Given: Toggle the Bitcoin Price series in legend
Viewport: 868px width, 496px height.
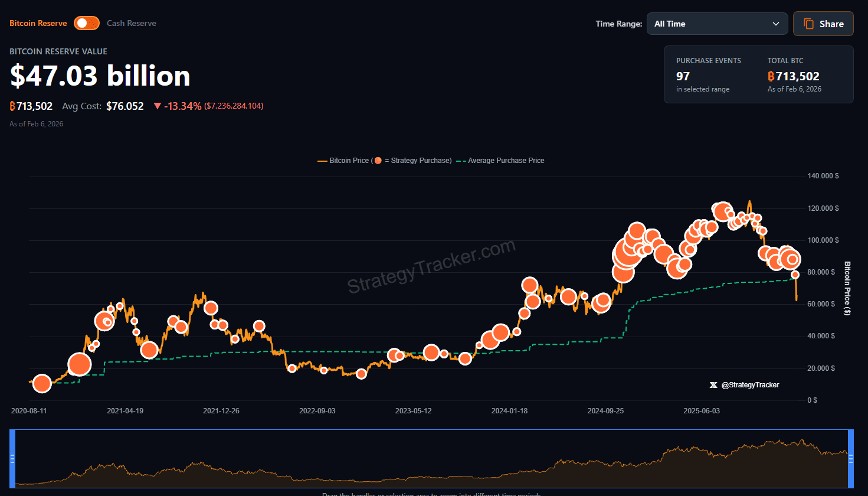Looking at the screenshot, I should [x=348, y=161].
